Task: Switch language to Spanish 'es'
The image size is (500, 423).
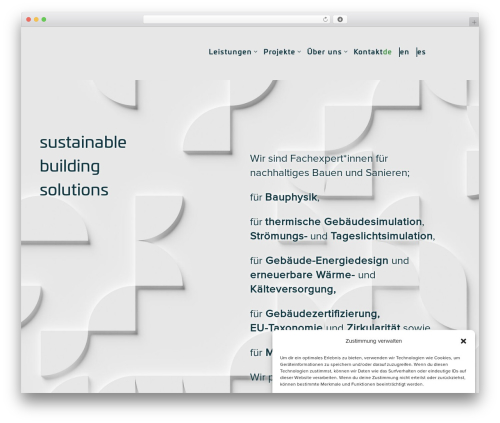Action: coord(421,52)
